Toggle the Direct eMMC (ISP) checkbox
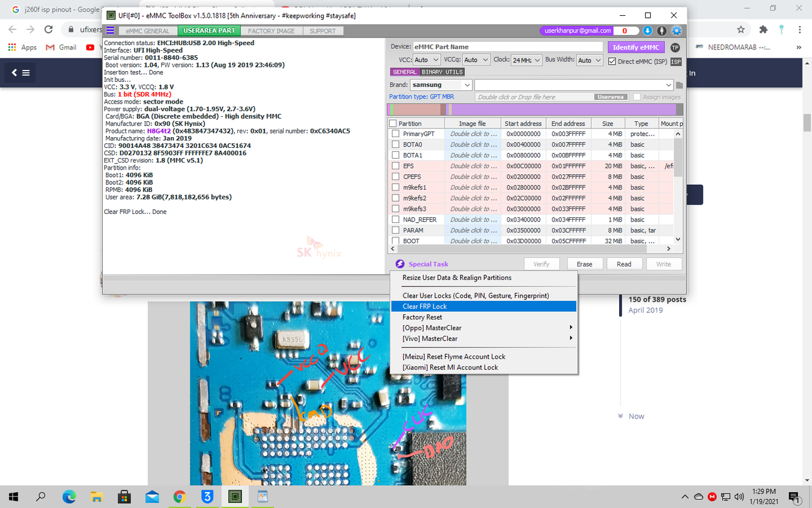Screen dimensions: 812x508 coord(612,62)
